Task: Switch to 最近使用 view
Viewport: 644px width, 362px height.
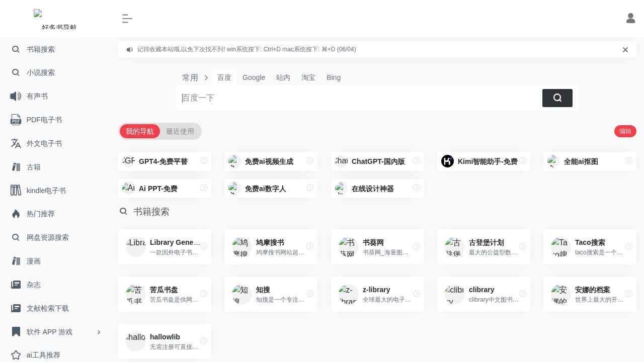Action: [x=180, y=131]
